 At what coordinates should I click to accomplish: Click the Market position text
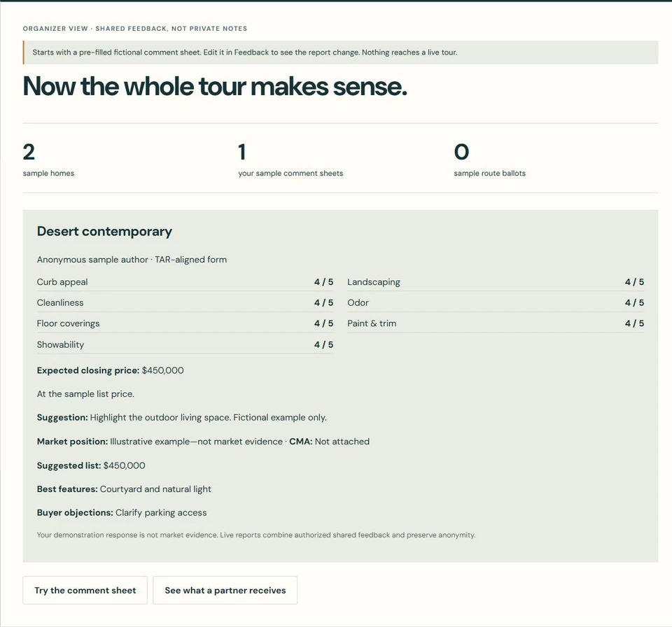tap(160, 442)
